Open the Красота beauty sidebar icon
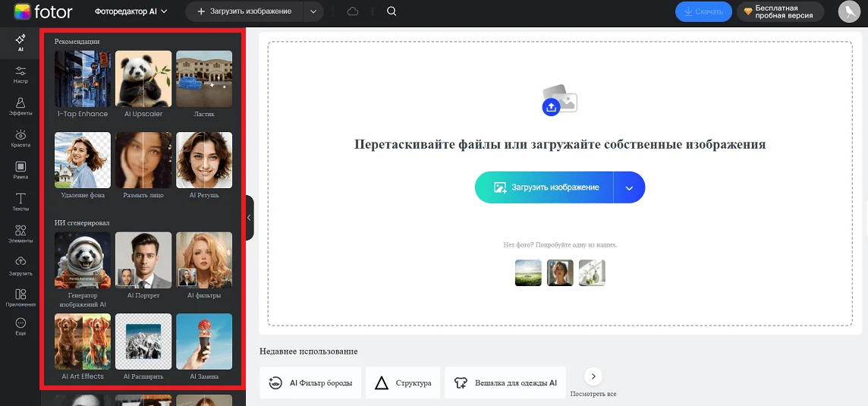The image size is (868, 406). [20, 138]
